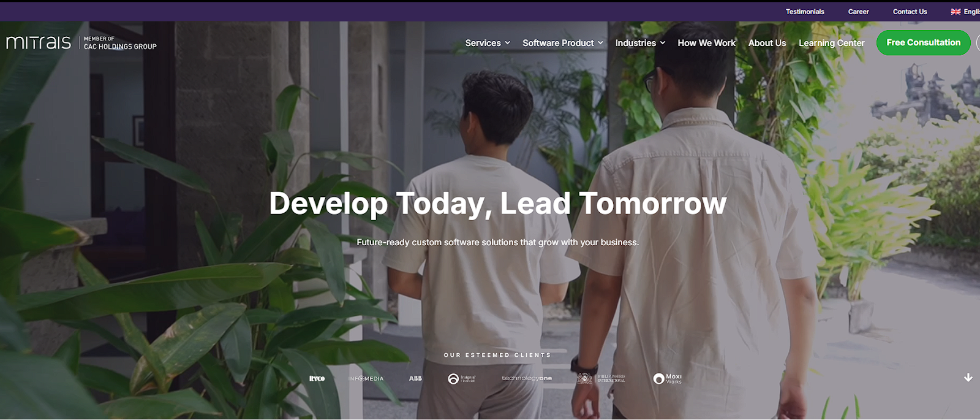Click the Ryco client logo
The image size is (980, 420).
click(317, 379)
